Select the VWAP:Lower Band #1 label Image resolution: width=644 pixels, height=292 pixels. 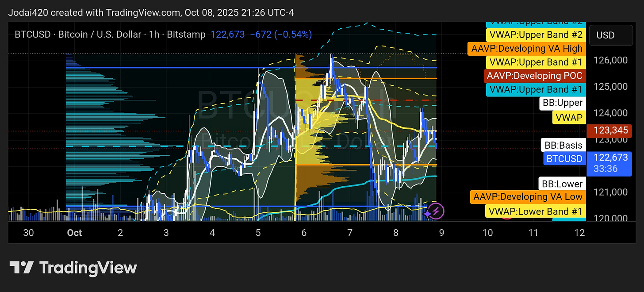[536, 211]
